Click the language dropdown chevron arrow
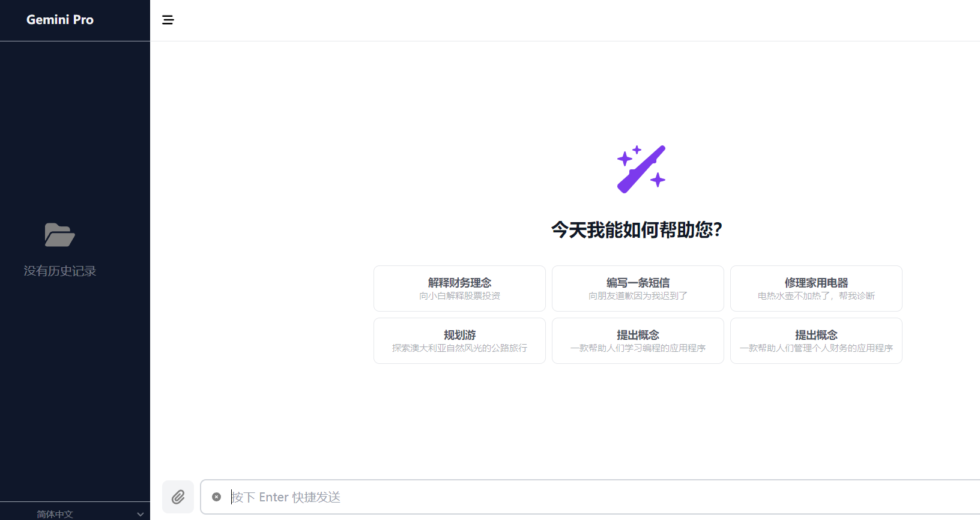This screenshot has width=980, height=520. 140,514
